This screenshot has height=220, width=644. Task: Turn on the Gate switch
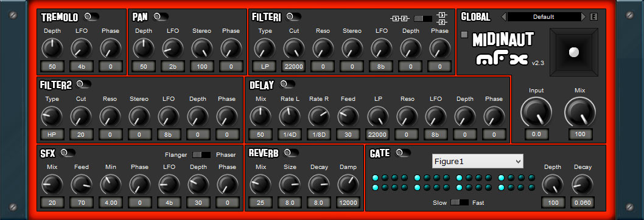(x=403, y=153)
